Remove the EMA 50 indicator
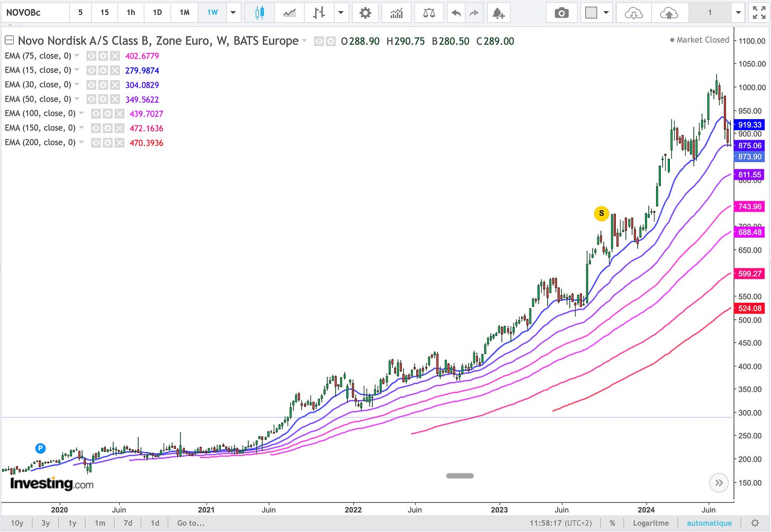Image resolution: width=771 pixels, height=532 pixels. 115,100
